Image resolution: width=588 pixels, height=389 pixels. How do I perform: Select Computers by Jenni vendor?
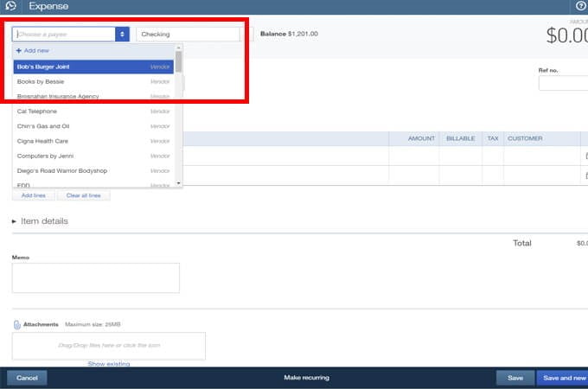tap(93, 156)
